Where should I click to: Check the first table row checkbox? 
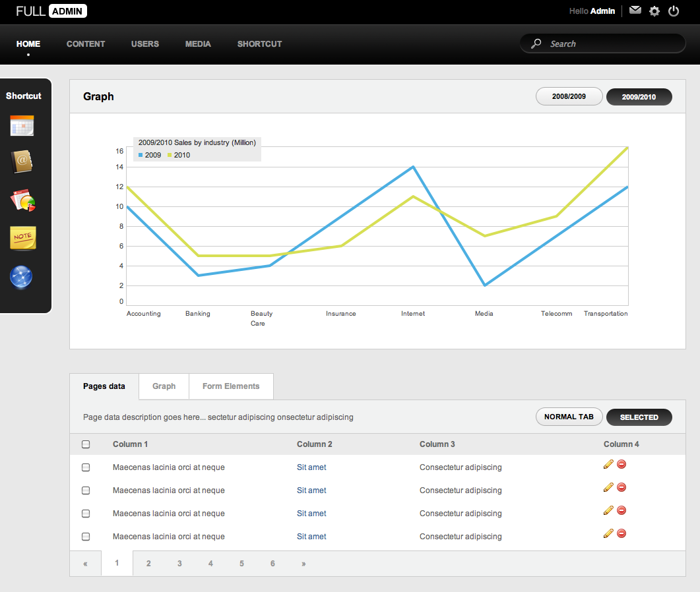point(86,467)
